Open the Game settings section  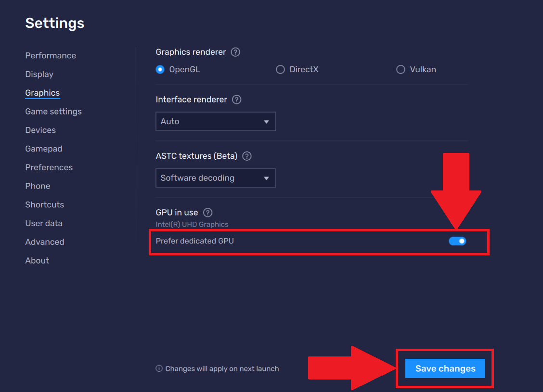(53, 111)
